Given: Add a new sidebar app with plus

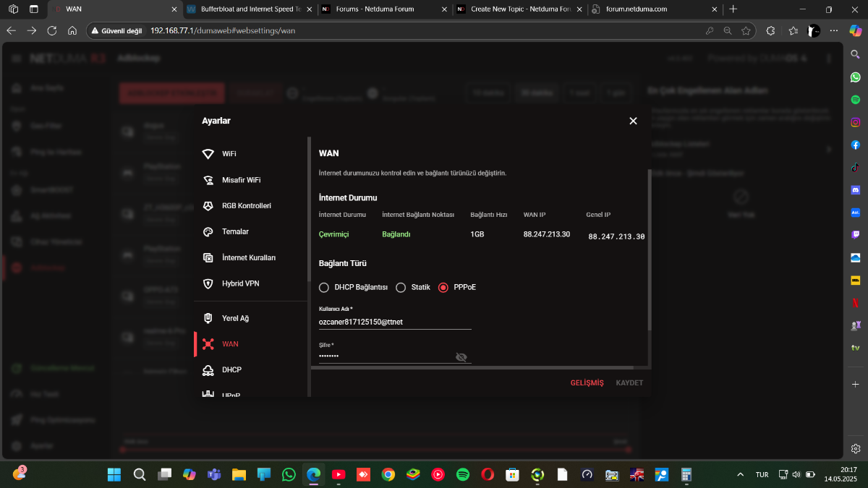Looking at the screenshot, I should 856,385.
